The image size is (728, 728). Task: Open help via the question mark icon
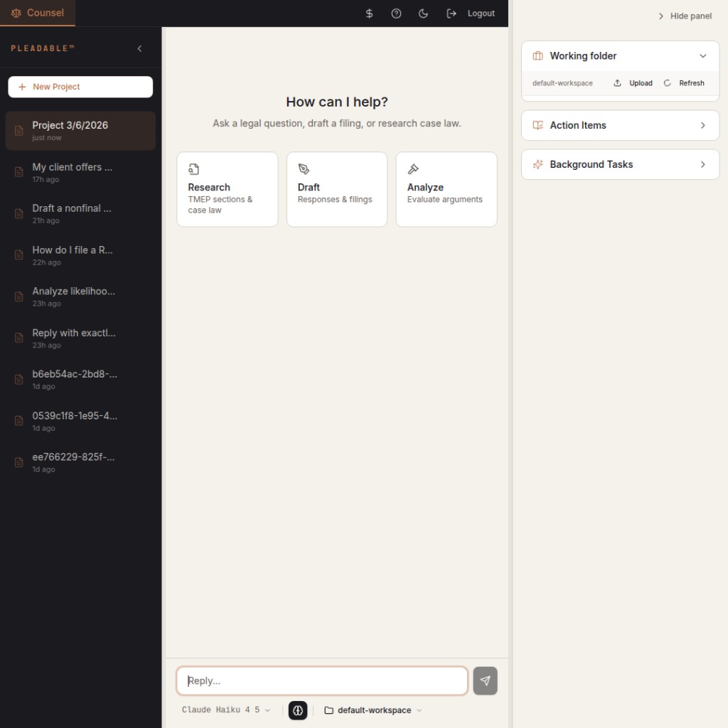pos(396,13)
